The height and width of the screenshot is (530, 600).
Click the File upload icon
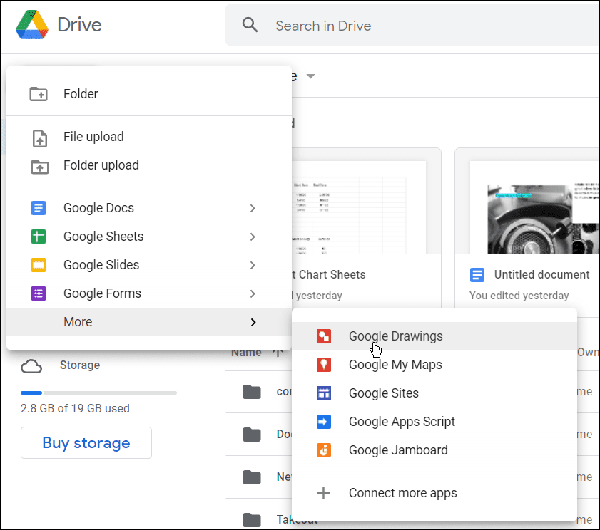pos(39,138)
